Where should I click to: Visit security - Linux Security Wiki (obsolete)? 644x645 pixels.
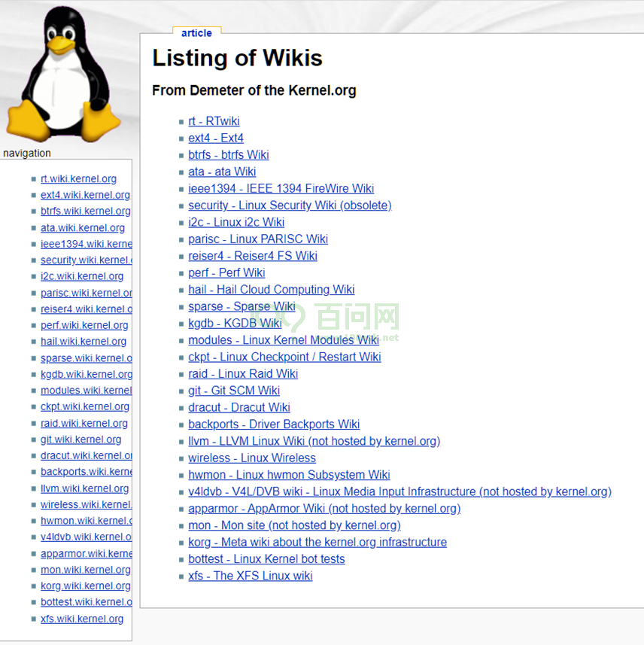tap(290, 205)
